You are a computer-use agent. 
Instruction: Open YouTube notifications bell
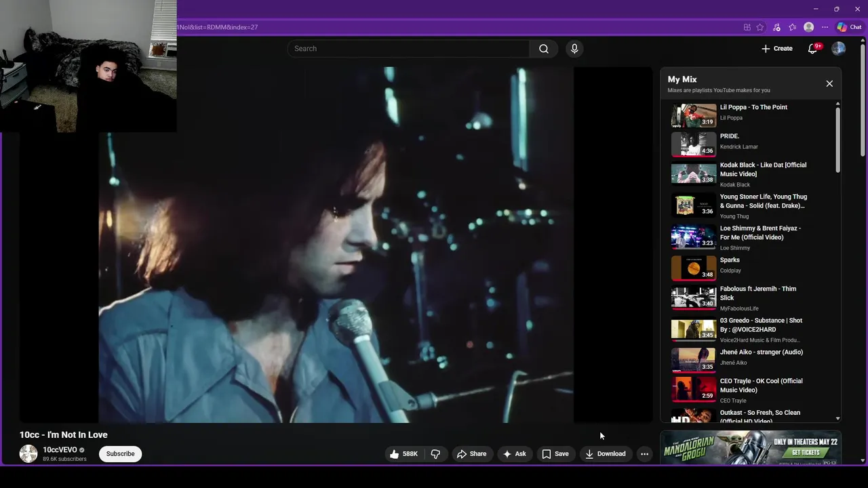click(x=812, y=49)
